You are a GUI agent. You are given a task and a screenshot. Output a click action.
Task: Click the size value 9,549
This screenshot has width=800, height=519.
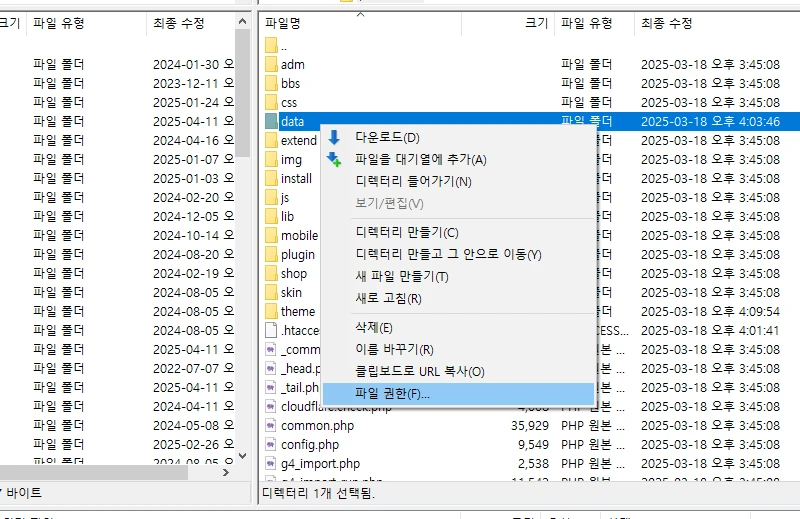[x=533, y=444]
